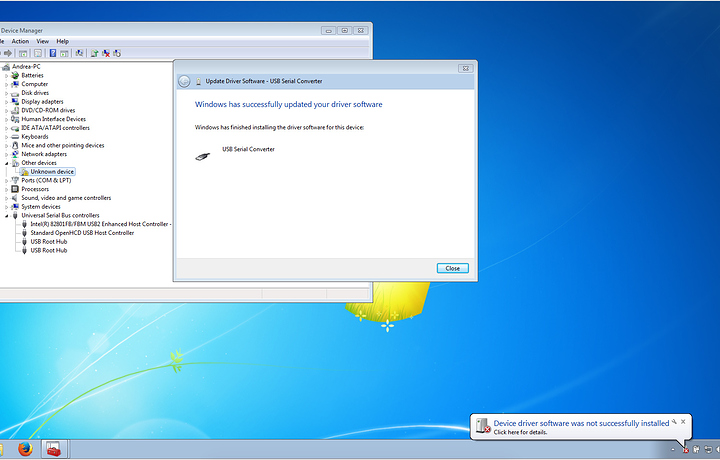Screen dimensions: 720x460
Task: Click 'Universal Serial Bus controllers' label
Action: tap(60, 215)
